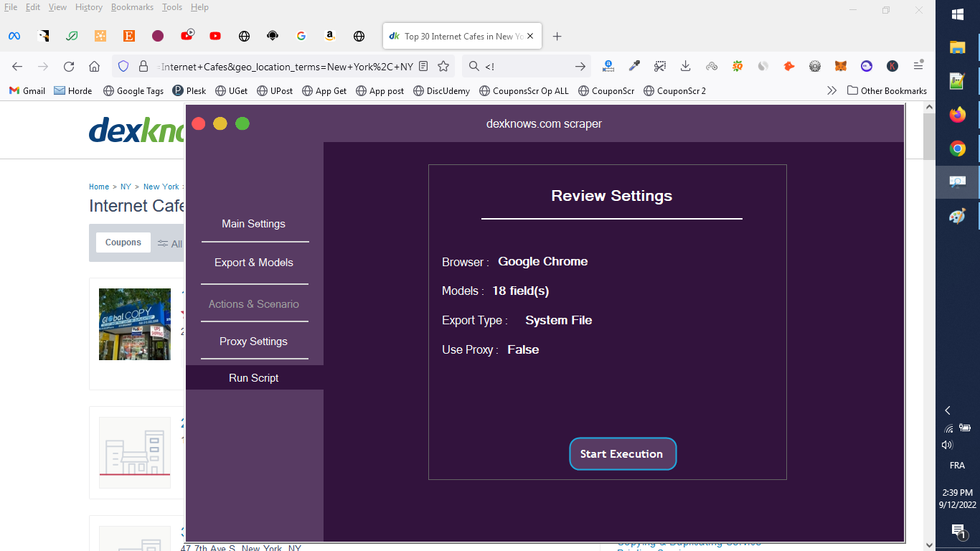Click the screenshot scissors extension icon
The width and height of the screenshot is (980, 551).
(x=660, y=67)
